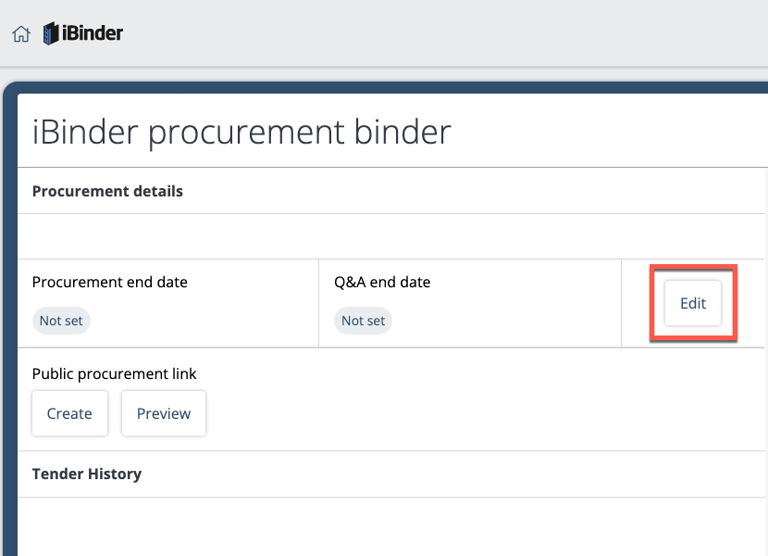Click the empty row under Procurement details
The image size is (768, 556).
390,237
